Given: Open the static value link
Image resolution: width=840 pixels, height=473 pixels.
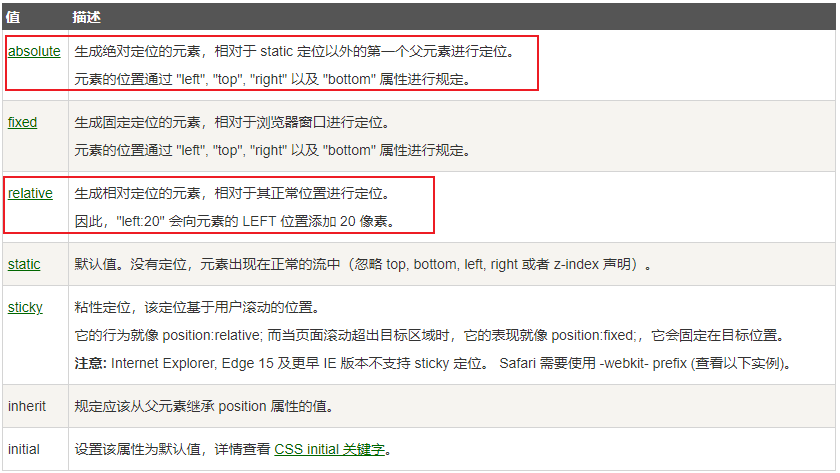Looking at the screenshot, I should [x=24, y=264].
